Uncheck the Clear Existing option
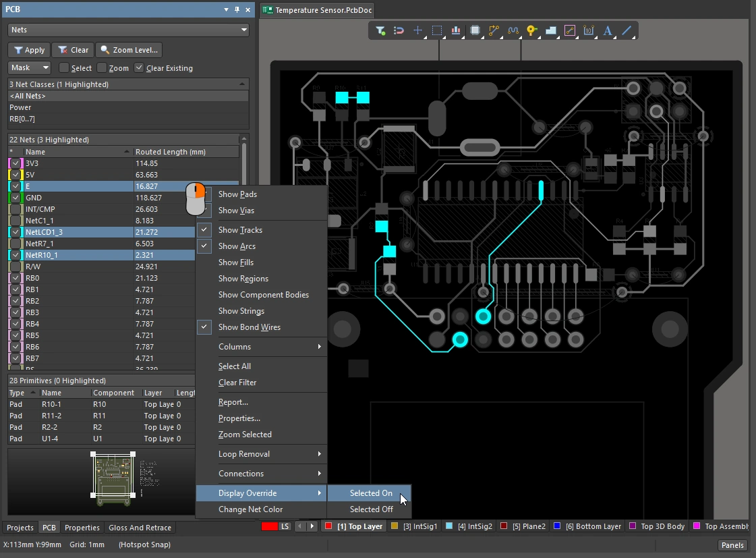756x558 pixels. pyautogui.click(x=139, y=68)
